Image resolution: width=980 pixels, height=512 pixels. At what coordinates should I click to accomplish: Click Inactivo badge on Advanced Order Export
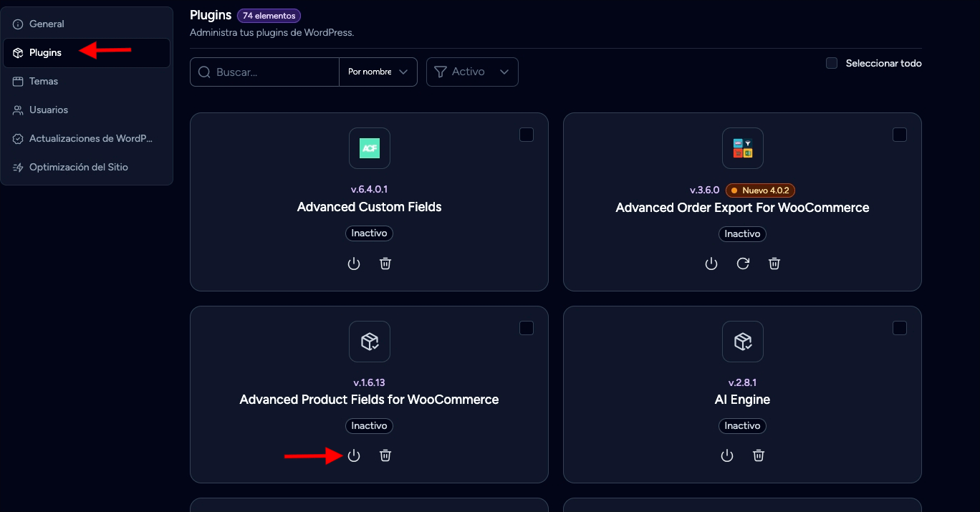[743, 233]
